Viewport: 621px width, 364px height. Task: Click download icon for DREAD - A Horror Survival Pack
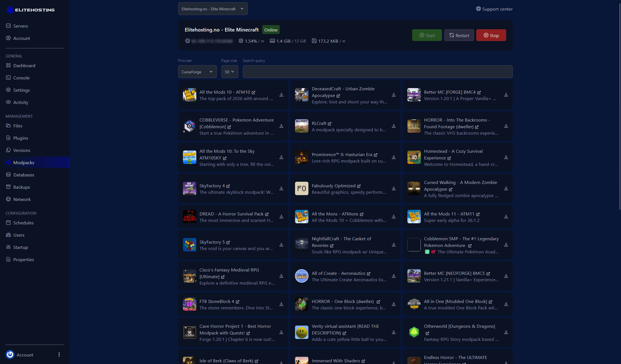pyautogui.click(x=281, y=217)
